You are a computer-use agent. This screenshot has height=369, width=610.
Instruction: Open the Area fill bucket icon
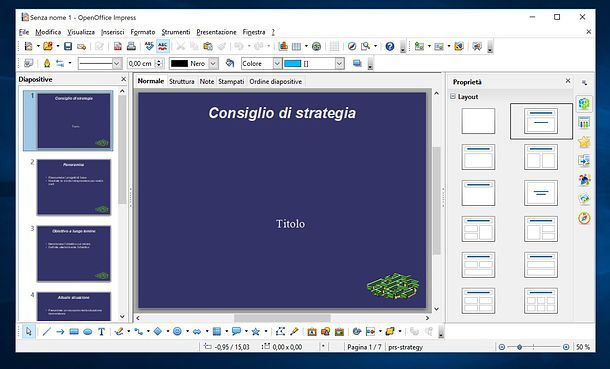coord(230,63)
